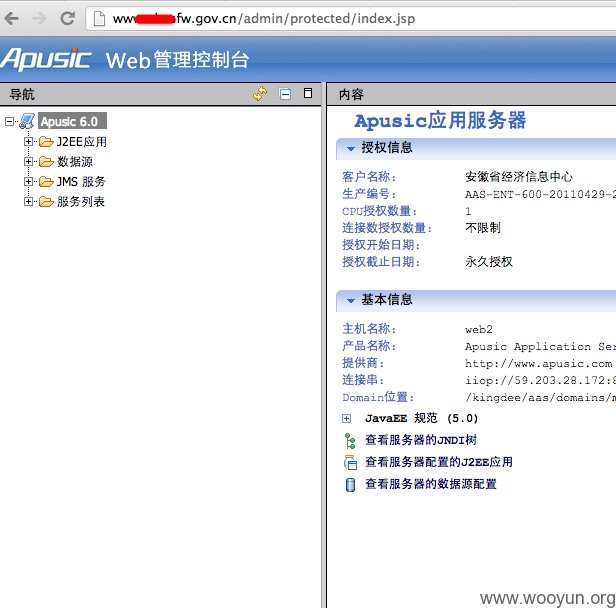The width and height of the screenshot is (616, 608).
Task: Click the 授权信息 section header text
Action: 387,148
